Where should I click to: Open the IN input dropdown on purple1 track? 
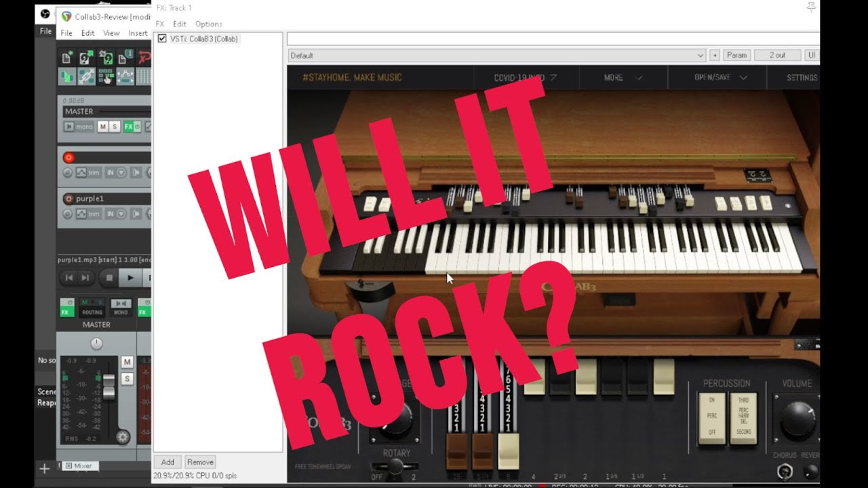(x=115, y=214)
